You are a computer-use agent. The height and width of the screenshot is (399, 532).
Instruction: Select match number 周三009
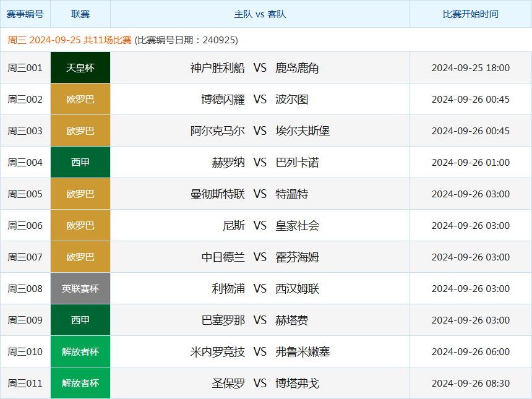coord(25,320)
